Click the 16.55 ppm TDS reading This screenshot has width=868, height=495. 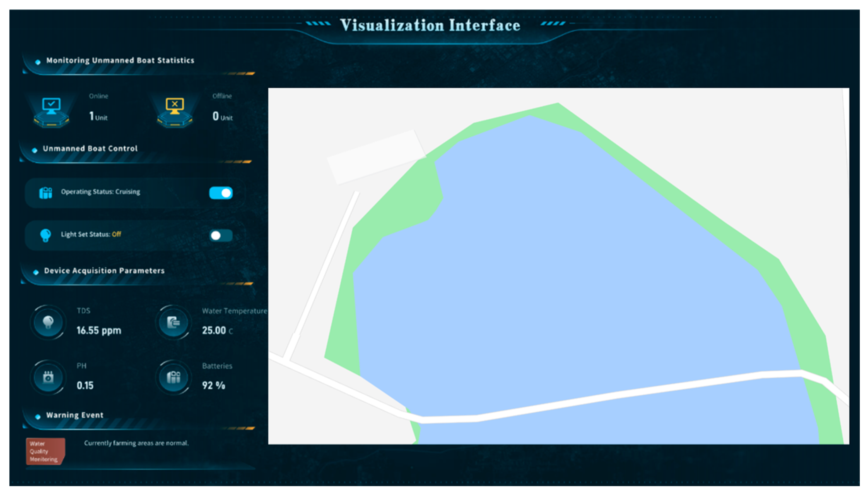[x=98, y=330]
